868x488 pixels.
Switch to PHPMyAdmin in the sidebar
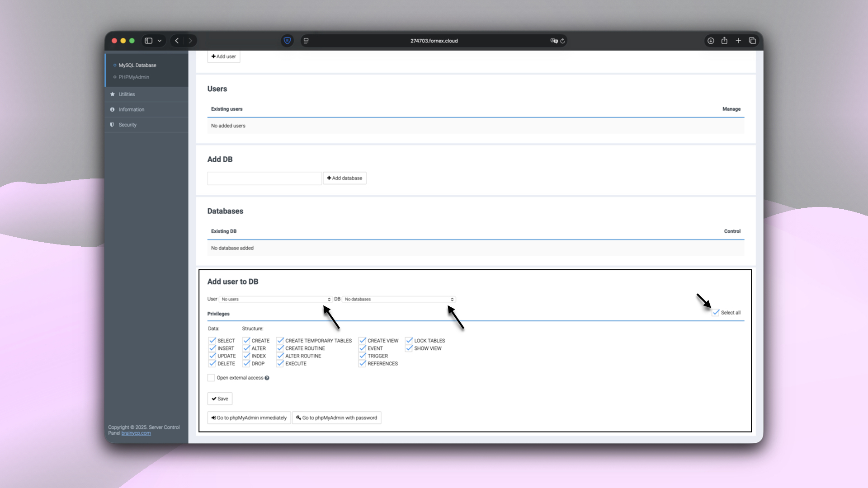[134, 77]
